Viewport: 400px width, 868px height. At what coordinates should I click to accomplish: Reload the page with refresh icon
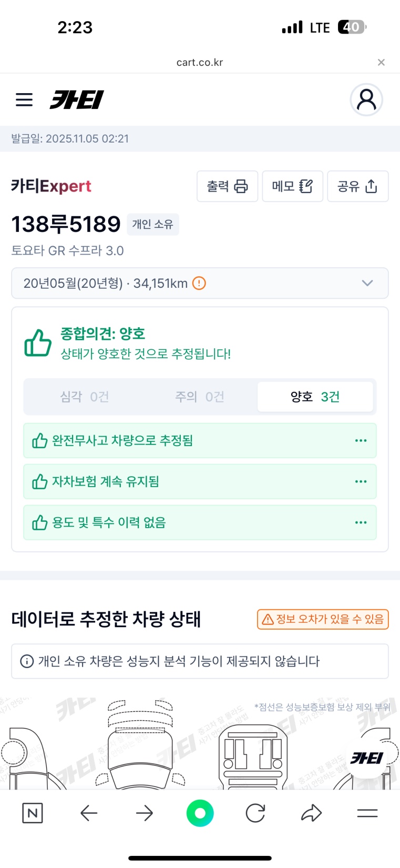tap(255, 813)
